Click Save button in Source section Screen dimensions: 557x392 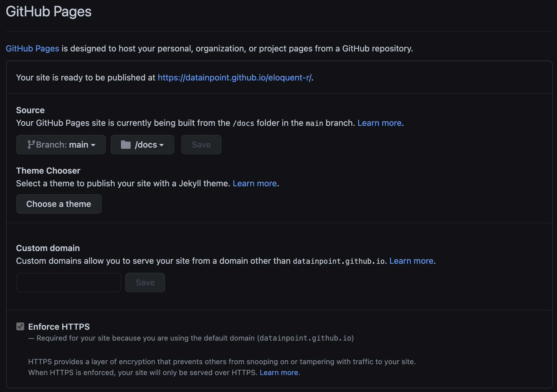pos(201,145)
